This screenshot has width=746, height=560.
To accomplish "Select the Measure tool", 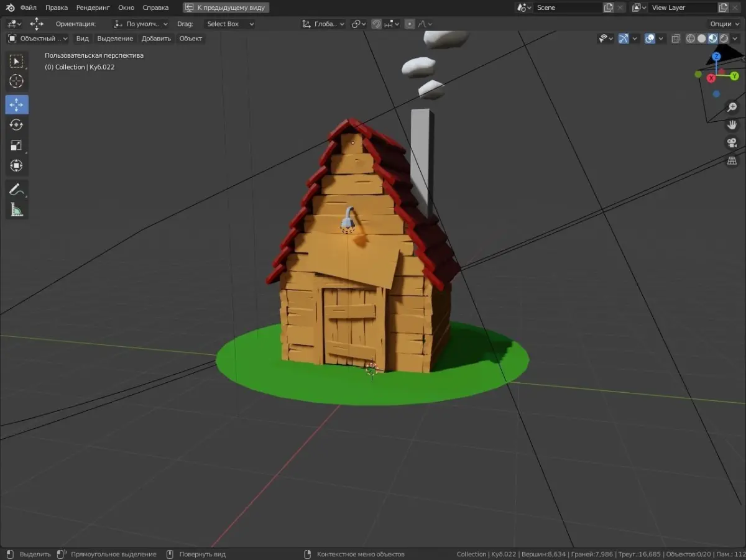I will coord(17,210).
